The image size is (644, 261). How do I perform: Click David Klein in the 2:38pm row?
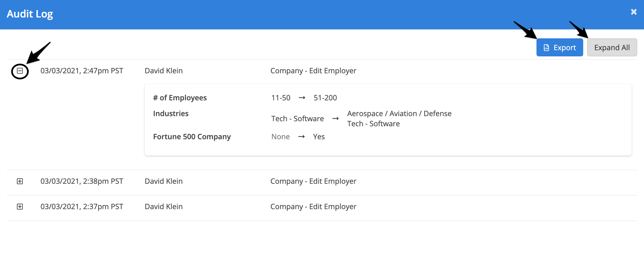[164, 181]
